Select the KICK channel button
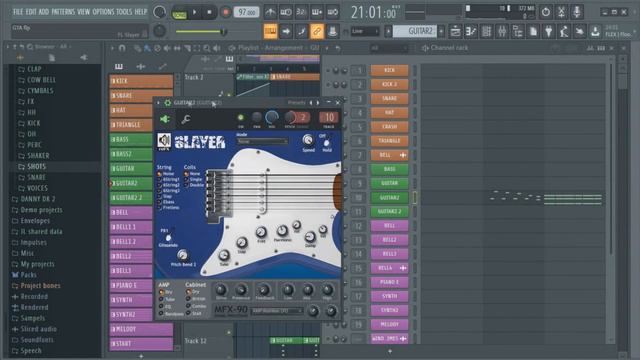The height and width of the screenshot is (360, 640). tap(389, 70)
